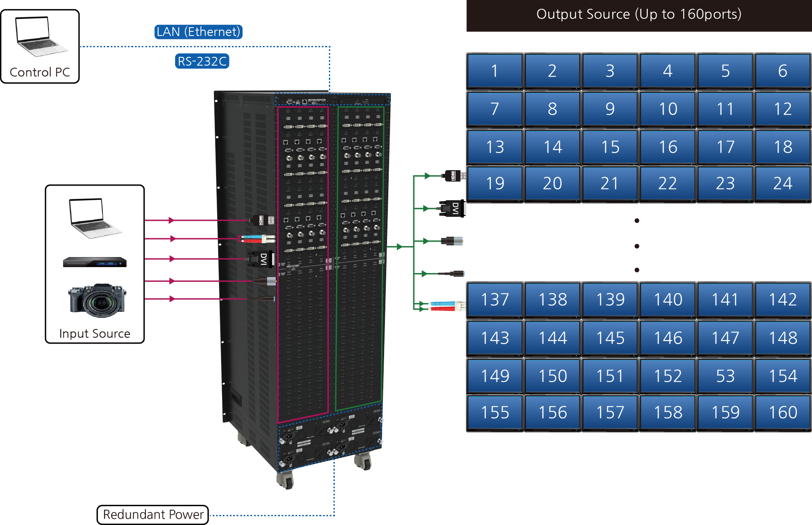Click the input DVI connector icon
812x525 pixels.
[261, 259]
